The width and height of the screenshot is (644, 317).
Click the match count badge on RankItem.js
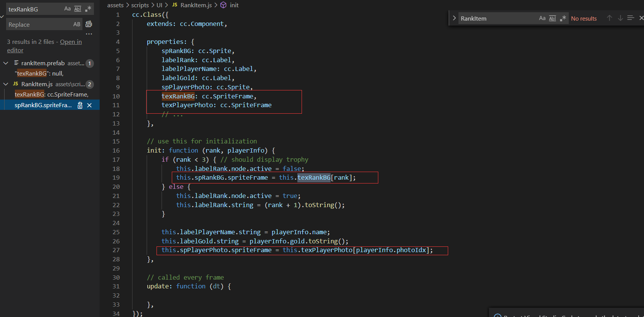tap(90, 84)
